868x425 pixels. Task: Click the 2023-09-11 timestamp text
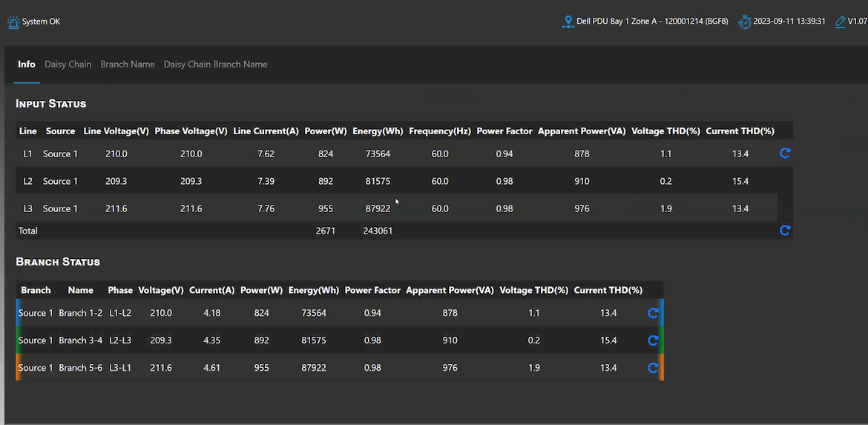(x=789, y=22)
